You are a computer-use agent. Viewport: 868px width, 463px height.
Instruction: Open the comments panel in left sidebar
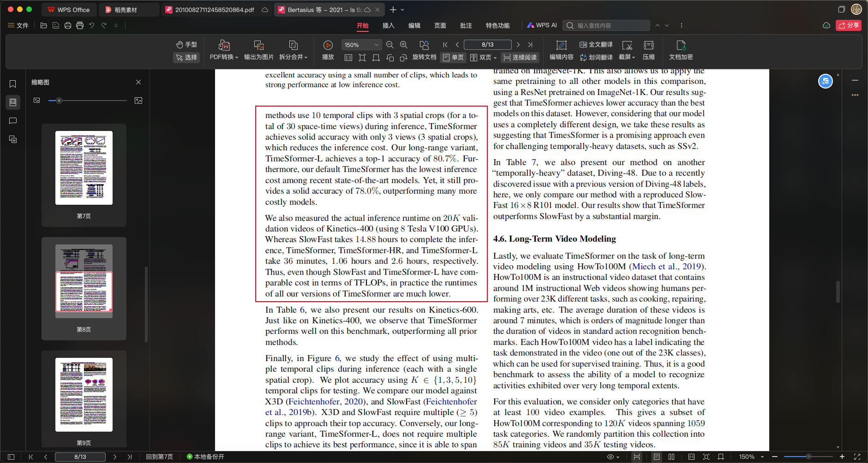click(x=13, y=121)
